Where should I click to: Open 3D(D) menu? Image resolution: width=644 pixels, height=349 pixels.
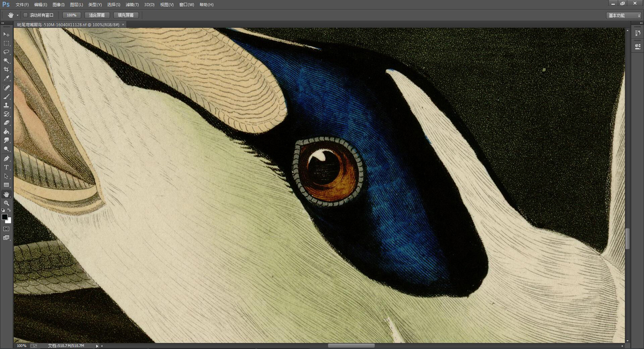tap(149, 4)
